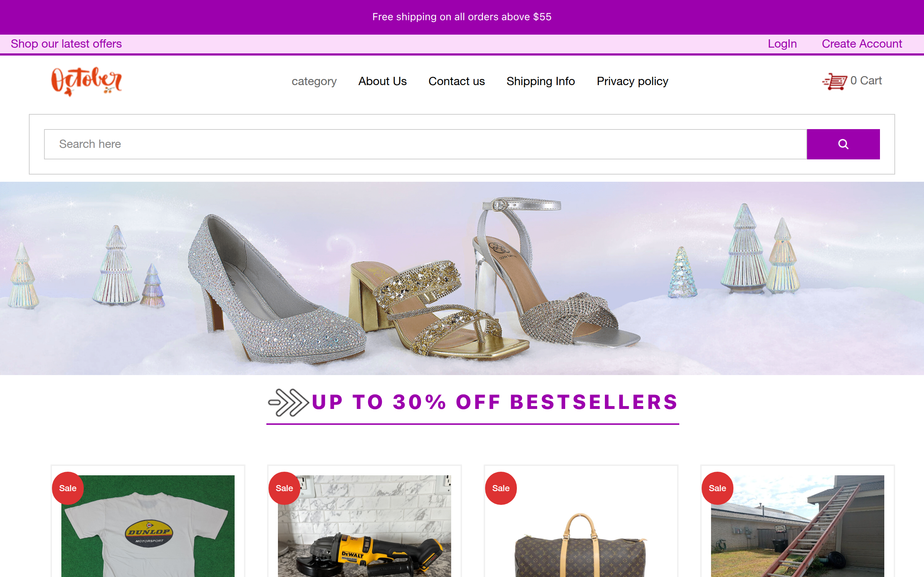Click the October logo
924x577 pixels.
coord(87,81)
